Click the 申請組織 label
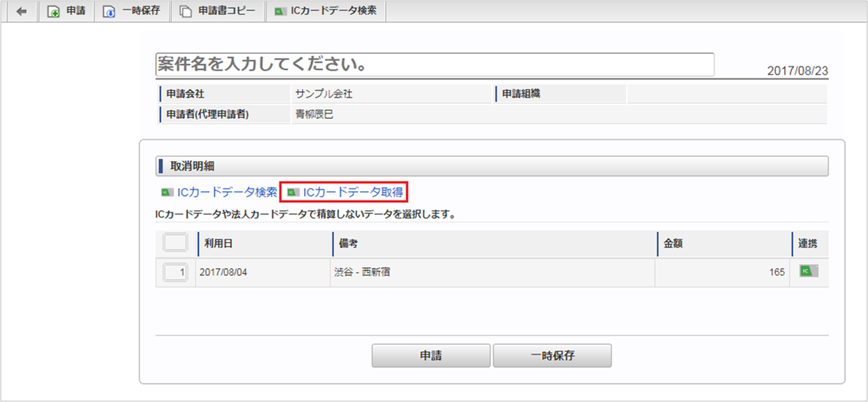Screen dimensions: 868x402 tap(521, 94)
